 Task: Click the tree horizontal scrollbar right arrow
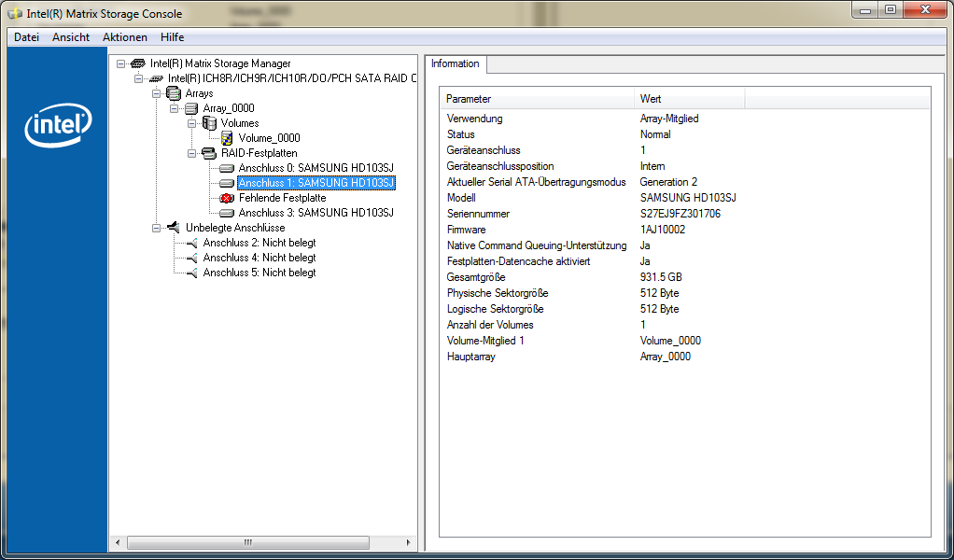(409, 542)
